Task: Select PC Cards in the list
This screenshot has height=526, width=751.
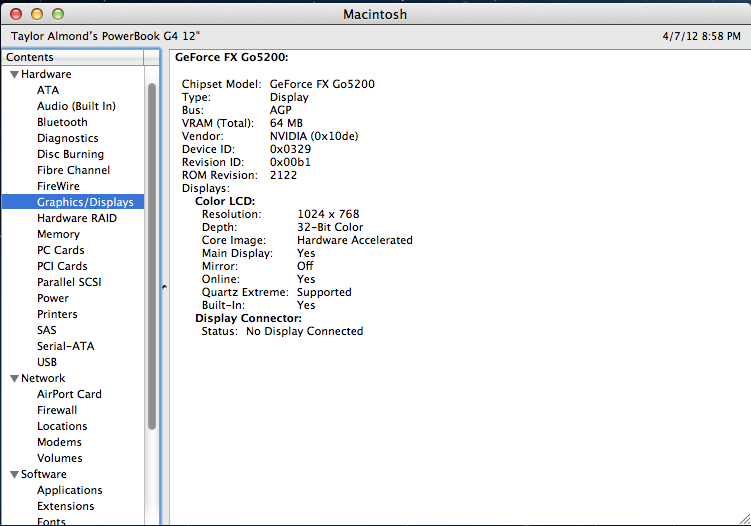Action: [60, 250]
